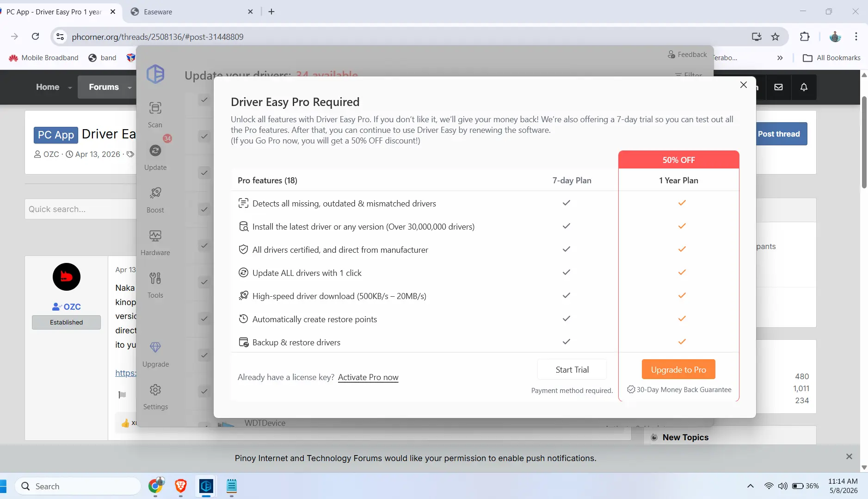Select the 7-day Plan column header
The width and height of the screenshot is (868, 499).
point(572,181)
